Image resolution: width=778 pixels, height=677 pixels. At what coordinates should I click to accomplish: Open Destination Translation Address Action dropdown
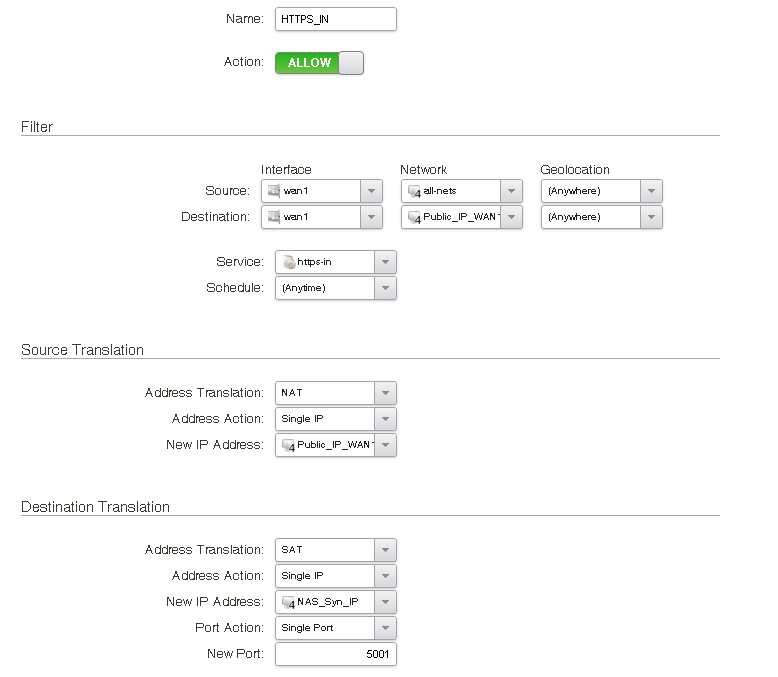pyautogui.click(x=385, y=576)
